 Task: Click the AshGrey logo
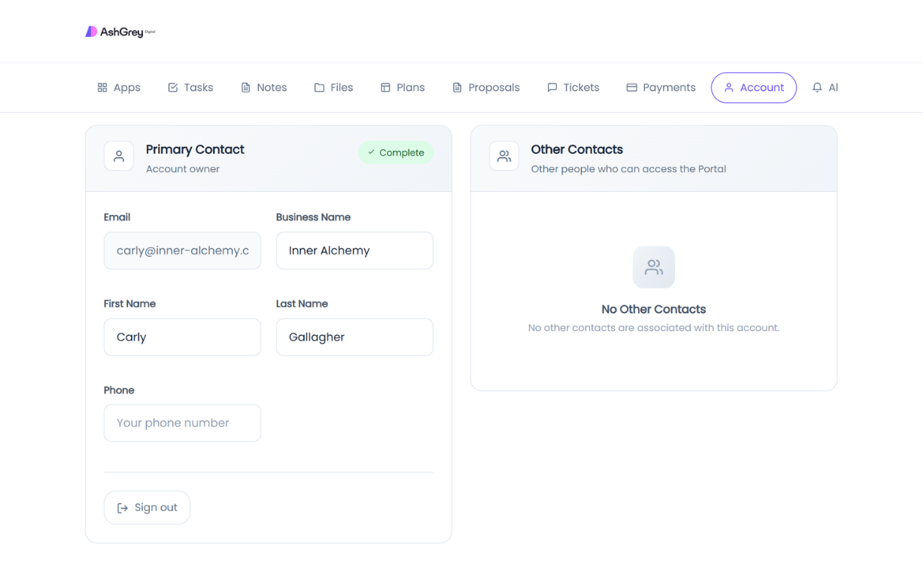click(x=119, y=31)
